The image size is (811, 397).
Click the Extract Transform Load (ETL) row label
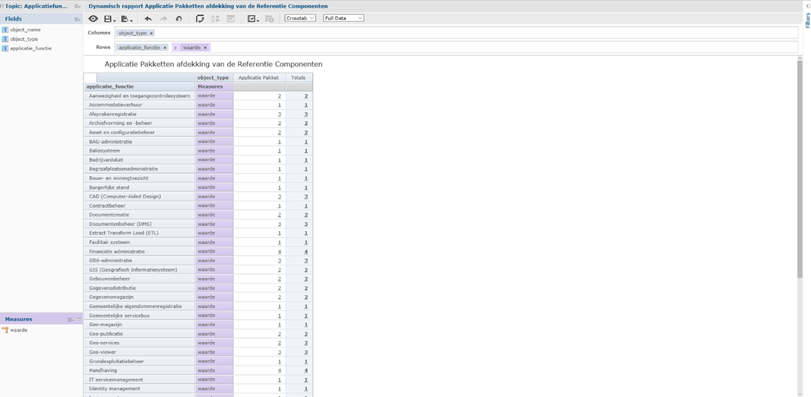[x=124, y=233]
